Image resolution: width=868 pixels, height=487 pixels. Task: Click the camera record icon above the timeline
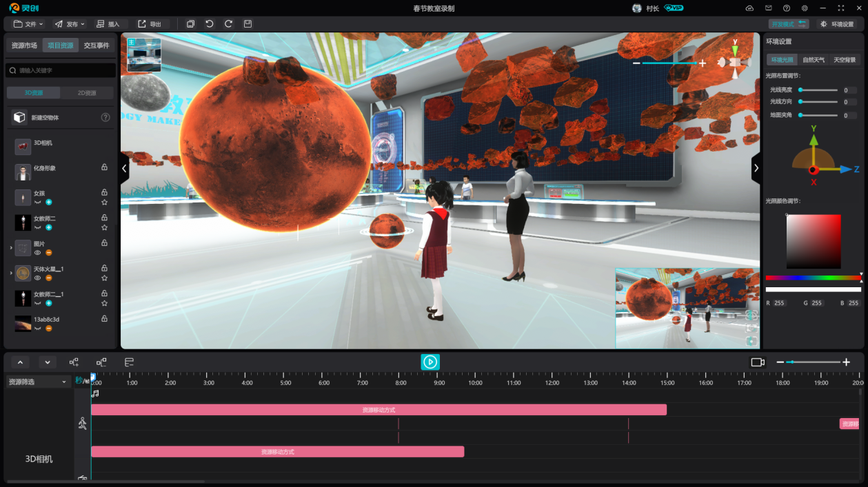pyautogui.click(x=758, y=362)
